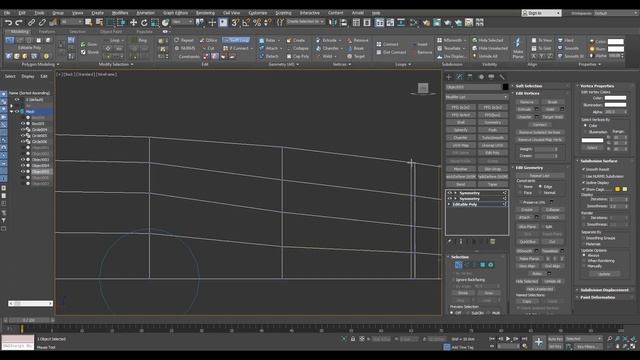Open the Hierarchy tab in command panel
This screenshot has height=360, width=640.
pyautogui.click(x=470, y=77)
